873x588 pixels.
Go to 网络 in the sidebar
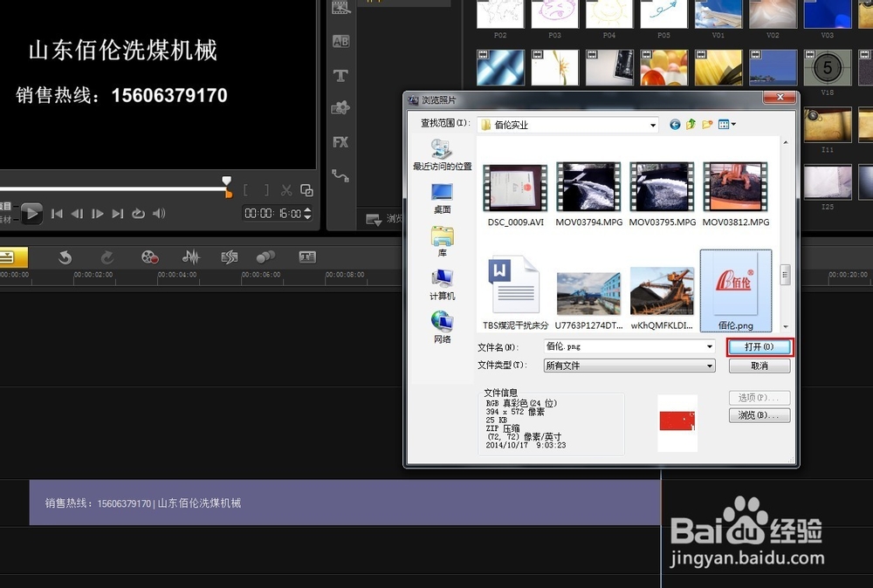(x=442, y=328)
